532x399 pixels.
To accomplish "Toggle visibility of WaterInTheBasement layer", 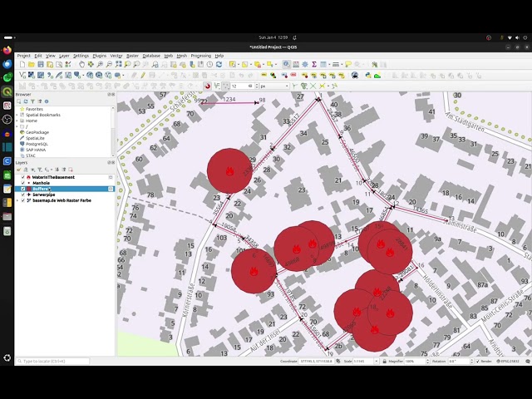I will click(23, 177).
